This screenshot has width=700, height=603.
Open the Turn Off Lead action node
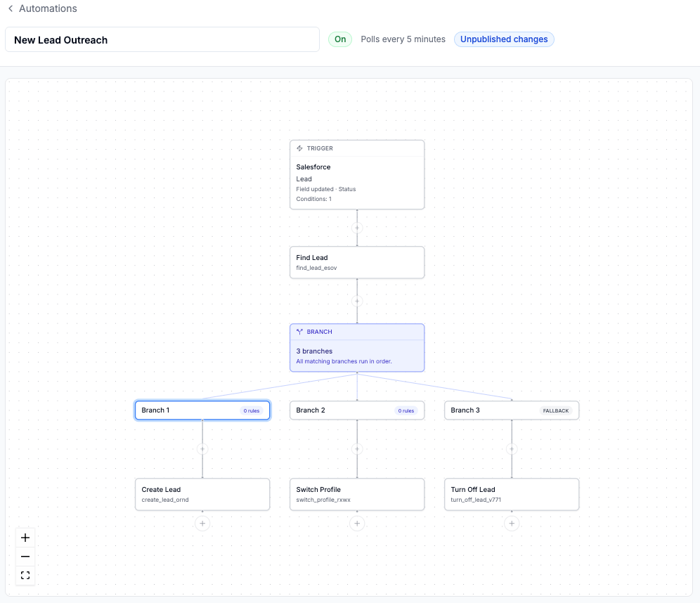[x=512, y=495]
